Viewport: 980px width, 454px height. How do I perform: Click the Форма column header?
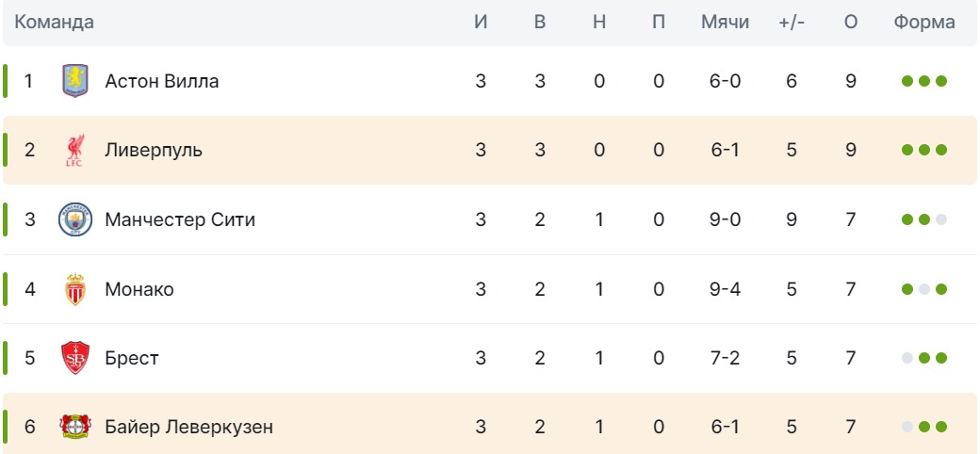(x=924, y=23)
